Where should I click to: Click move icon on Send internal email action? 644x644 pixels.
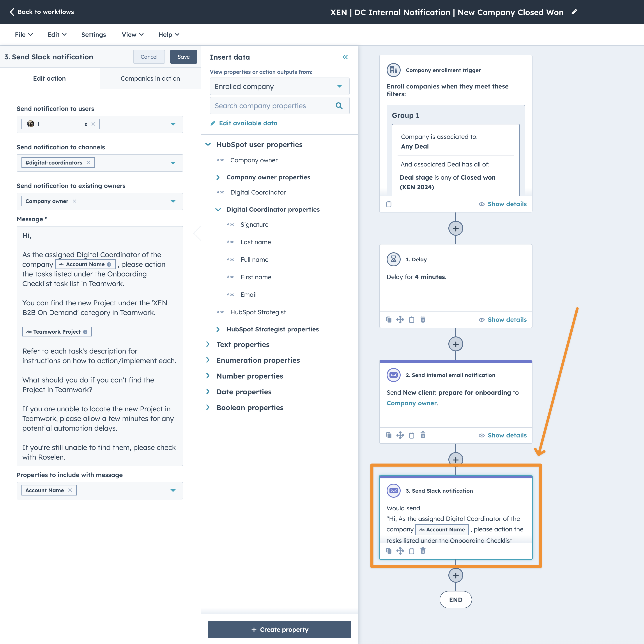pos(400,435)
